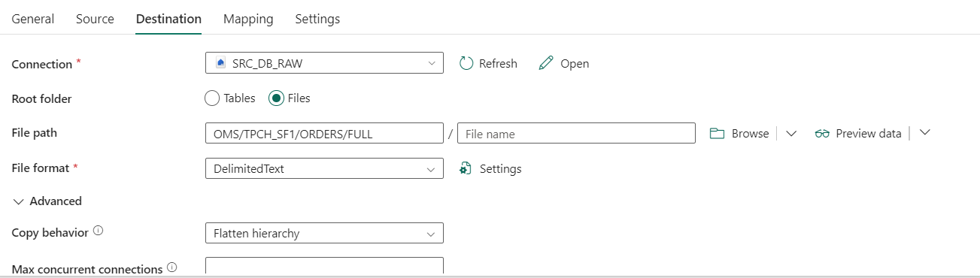
Task: Click the Preview data button label
Action: [x=869, y=133]
